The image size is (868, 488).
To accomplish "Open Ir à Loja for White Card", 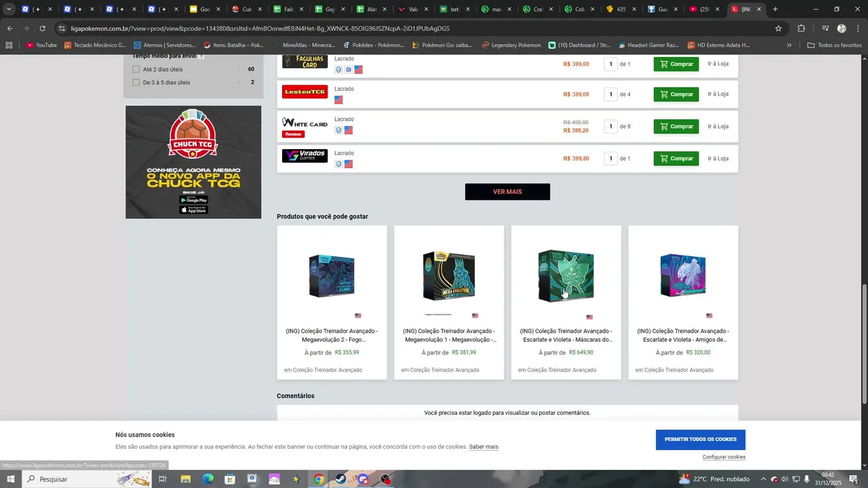I will coord(718,126).
